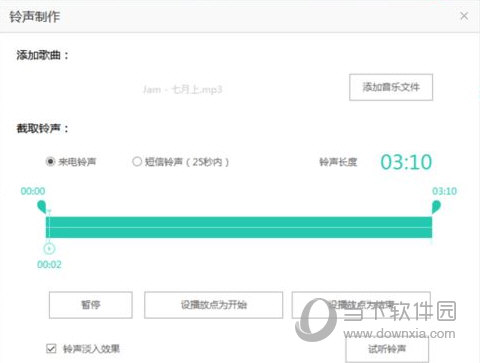Click the large 03:10 ringtone length value

point(406,162)
